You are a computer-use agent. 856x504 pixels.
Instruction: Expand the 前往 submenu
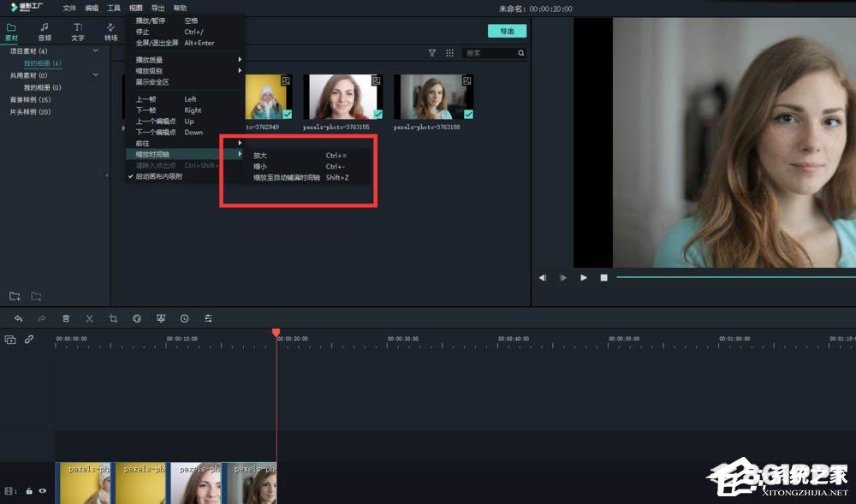point(185,144)
